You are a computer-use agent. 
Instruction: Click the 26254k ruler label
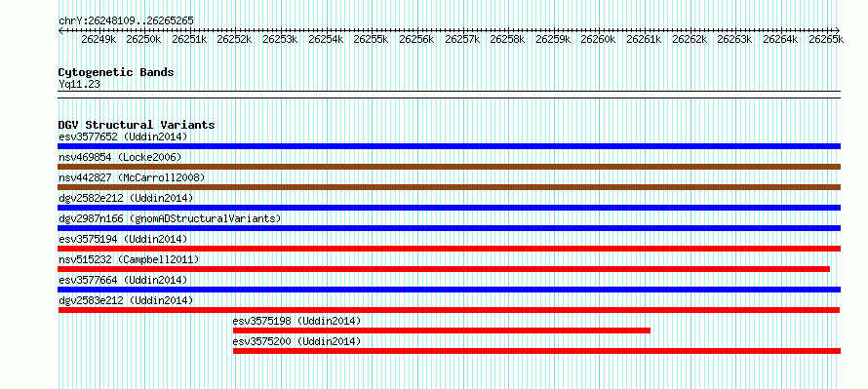click(326, 39)
